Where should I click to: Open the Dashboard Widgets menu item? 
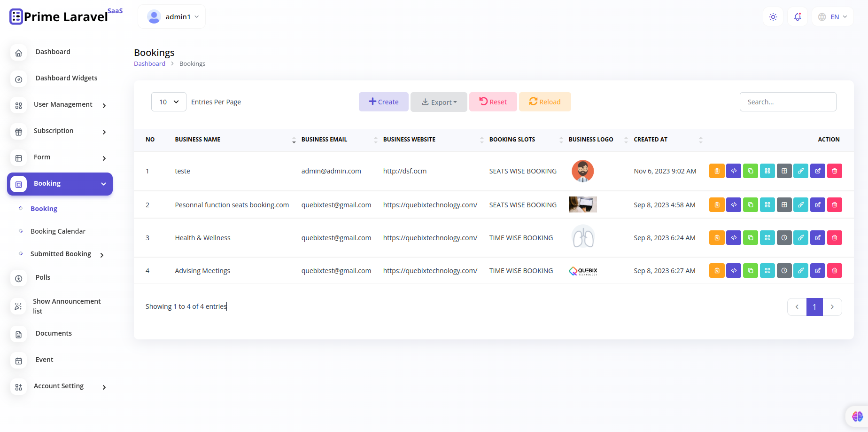66,78
